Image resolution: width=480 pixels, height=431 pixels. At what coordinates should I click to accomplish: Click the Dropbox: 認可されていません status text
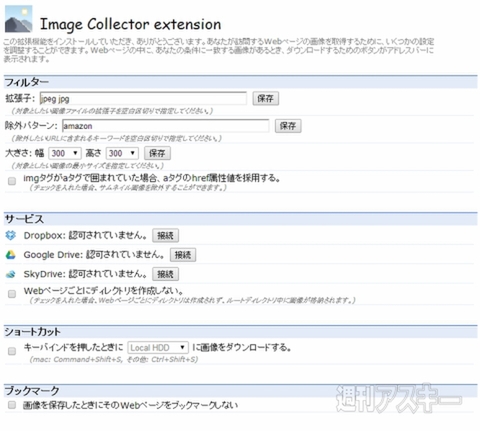tap(85, 236)
